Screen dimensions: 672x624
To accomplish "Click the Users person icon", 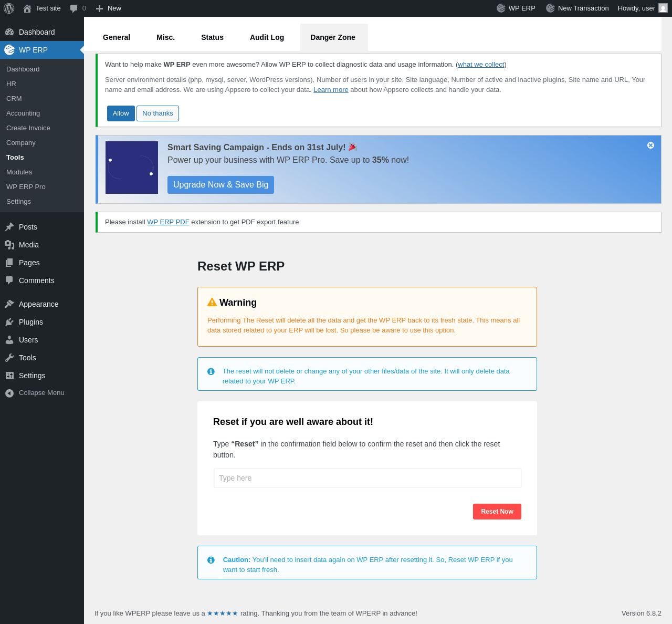I will (x=9, y=340).
